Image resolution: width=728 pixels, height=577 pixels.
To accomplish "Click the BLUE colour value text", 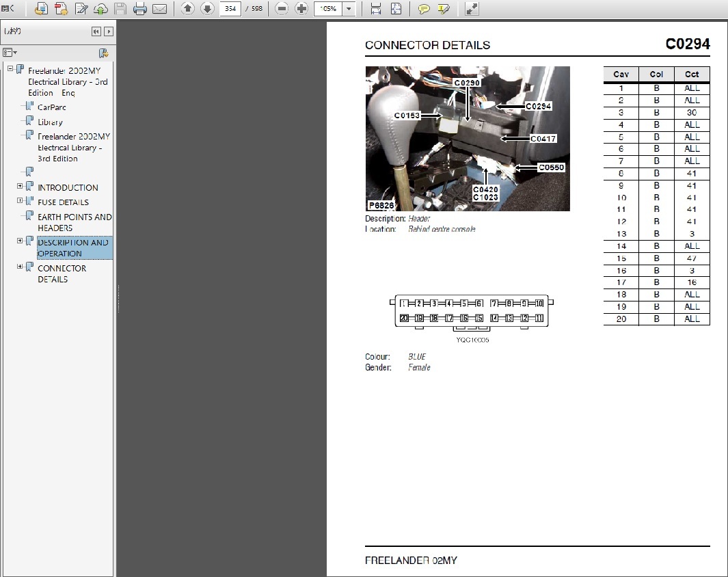I will pyautogui.click(x=417, y=356).
